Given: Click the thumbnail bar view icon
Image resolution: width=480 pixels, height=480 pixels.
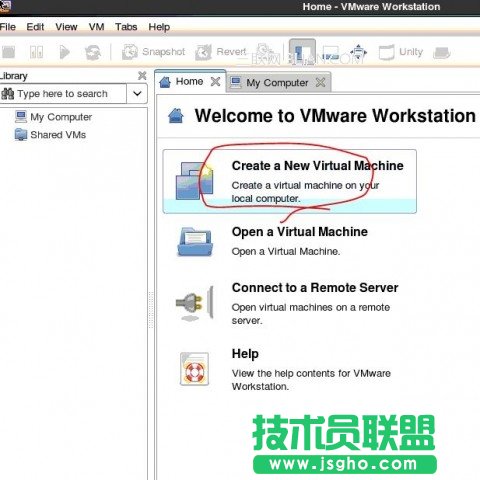Looking at the screenshot, I should [330, 53].
